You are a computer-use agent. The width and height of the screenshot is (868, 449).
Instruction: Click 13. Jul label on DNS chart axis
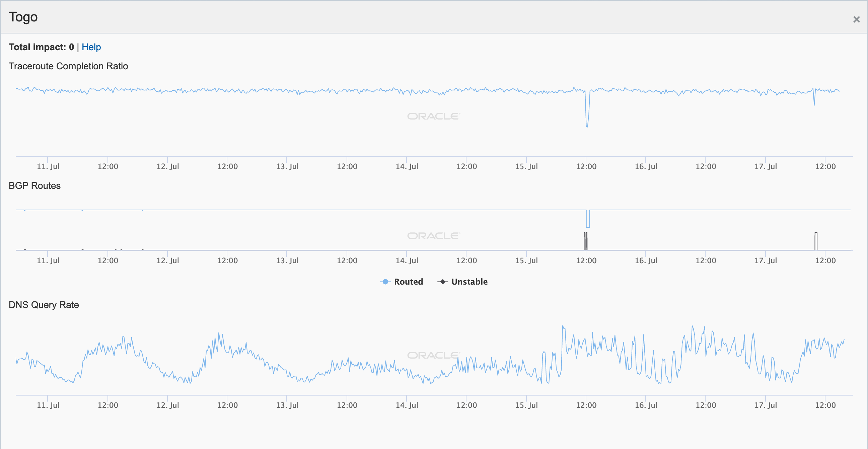[287, 405]
